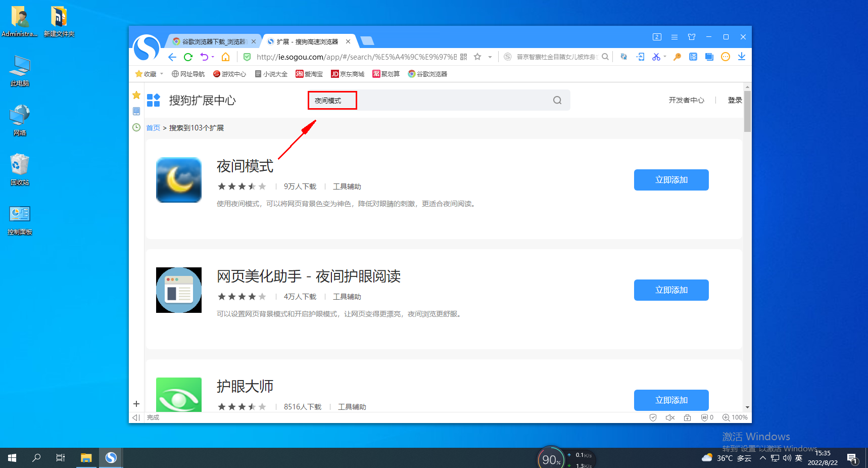
Task: Reload the page with the green refresh icon
Action: pos(188,57)
